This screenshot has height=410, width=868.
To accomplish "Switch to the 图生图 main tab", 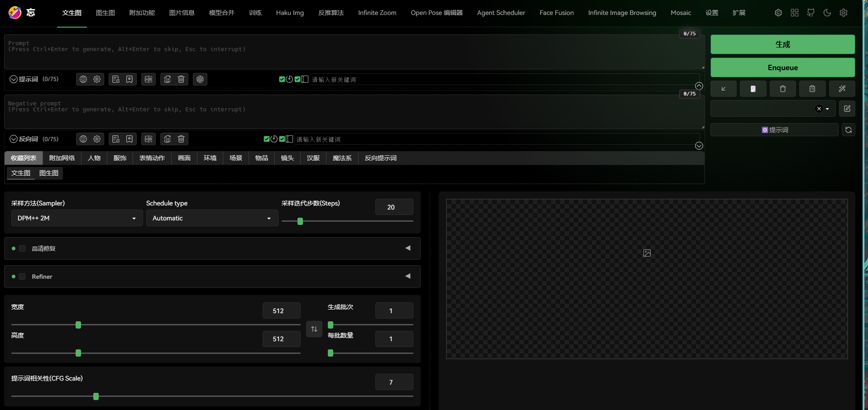I will (x=106, y=13).
